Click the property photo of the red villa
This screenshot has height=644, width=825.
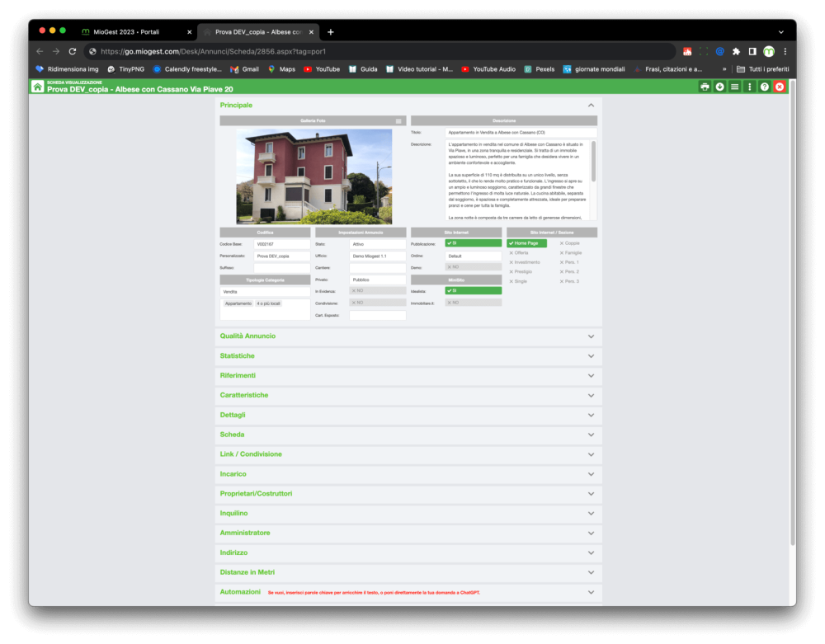[314, 176]
